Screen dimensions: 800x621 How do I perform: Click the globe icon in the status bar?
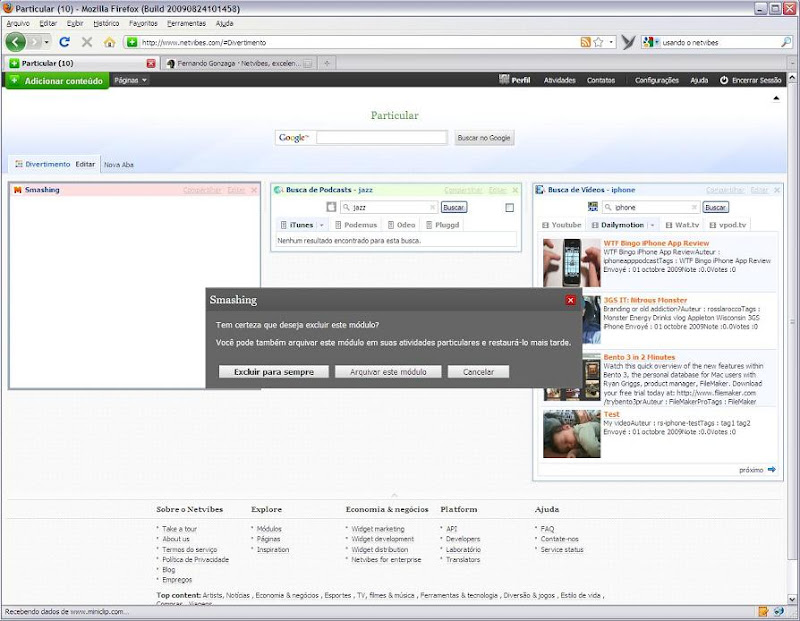click(779, 611)
